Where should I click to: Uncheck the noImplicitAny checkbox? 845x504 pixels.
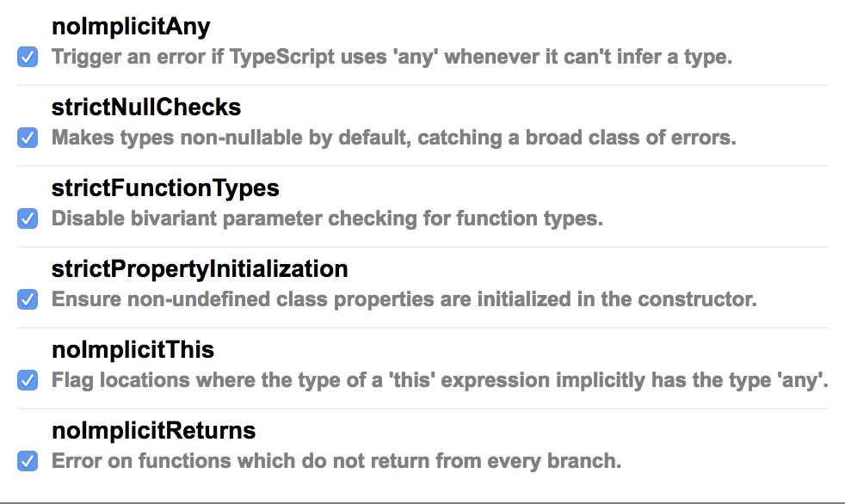(x=28, y=58)
